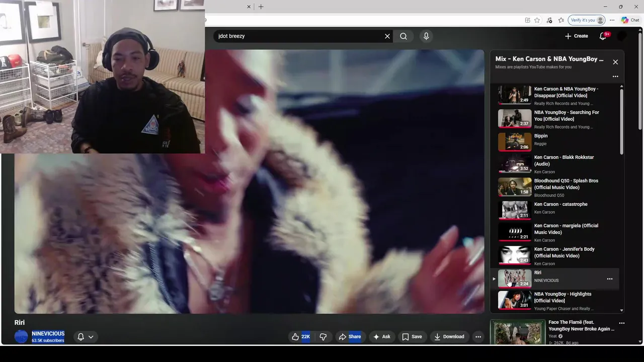
Task: Select Bloodhound Q50 Splash Bros title
Action: click(566, 184)
